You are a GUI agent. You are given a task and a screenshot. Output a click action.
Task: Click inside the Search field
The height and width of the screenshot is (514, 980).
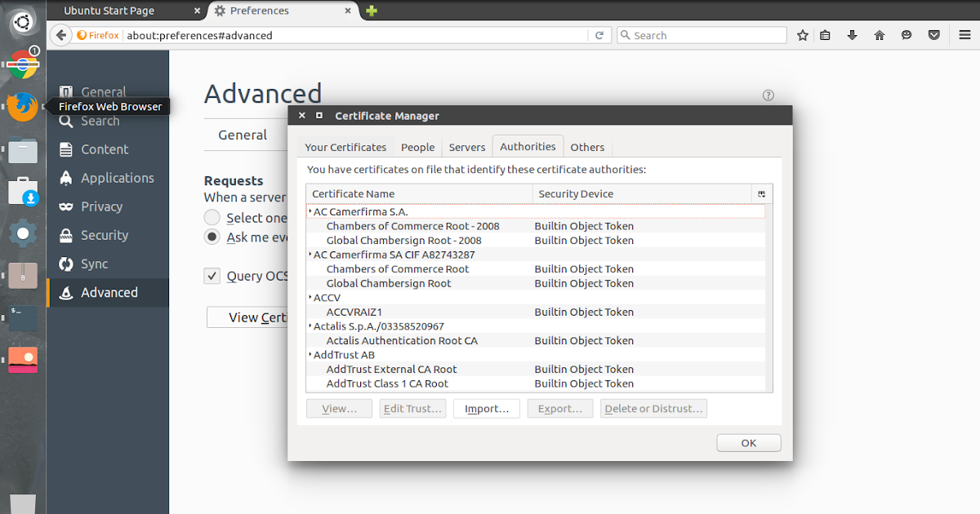click(x=701, y=35)
